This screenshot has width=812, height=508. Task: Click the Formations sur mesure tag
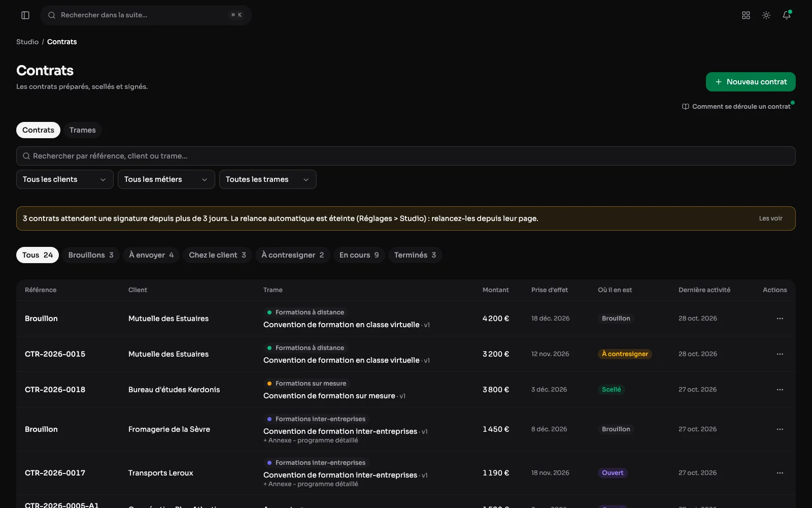coord(307,384)
